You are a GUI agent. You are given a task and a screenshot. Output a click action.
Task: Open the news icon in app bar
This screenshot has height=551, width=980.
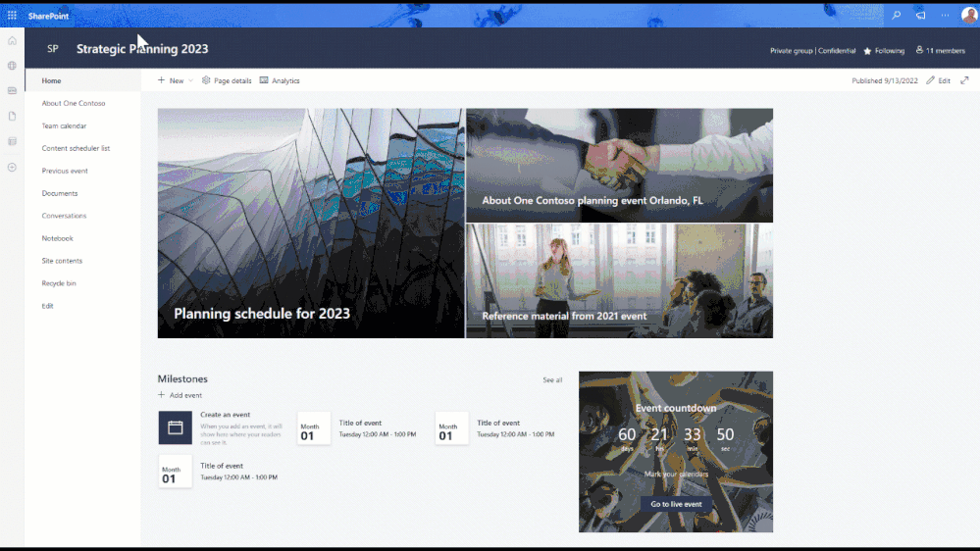[x=12, y=90]
